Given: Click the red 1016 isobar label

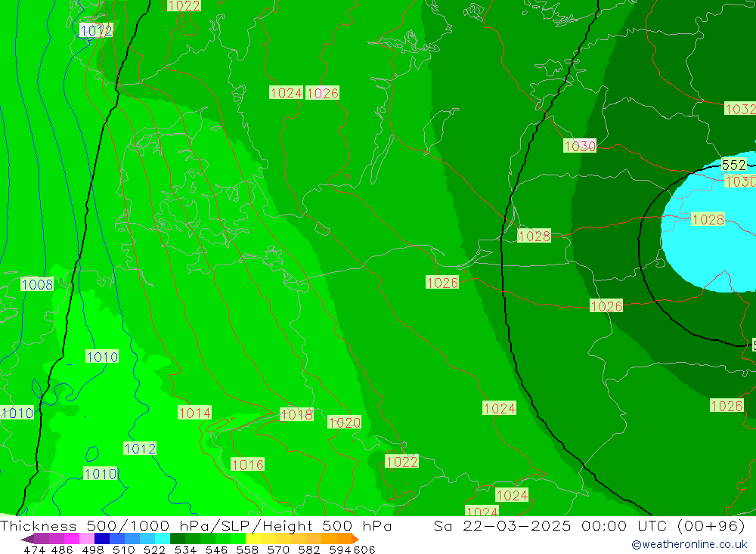Looking at the screenshot, I should click(x=247, y=465).
